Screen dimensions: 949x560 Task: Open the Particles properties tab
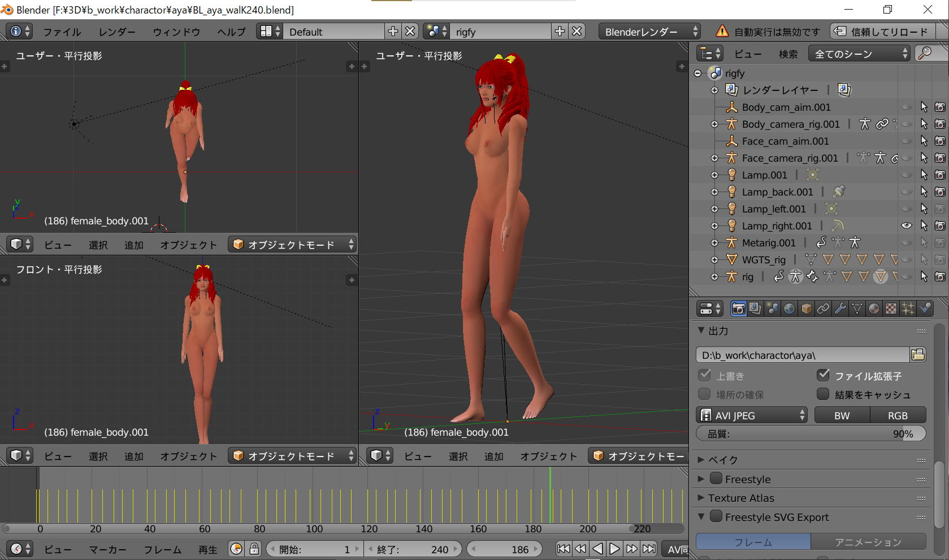coord(908,309)
